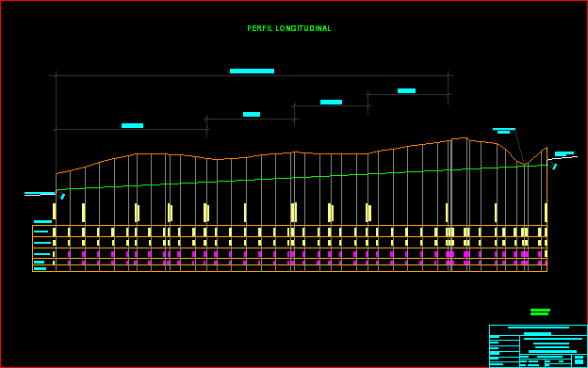Screen dimensions: 588x368
Task: Click the green legend text above the title block
Action: coord(540,312)
